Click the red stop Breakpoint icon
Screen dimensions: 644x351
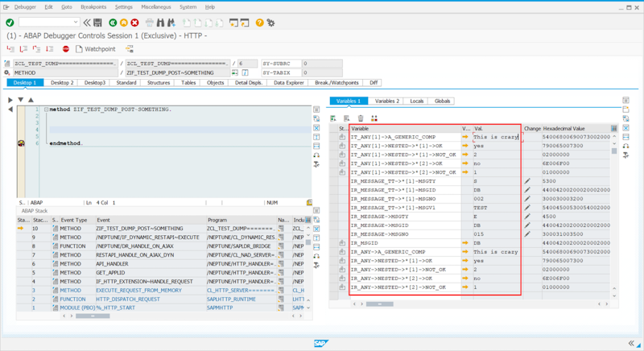coord(66,49)
